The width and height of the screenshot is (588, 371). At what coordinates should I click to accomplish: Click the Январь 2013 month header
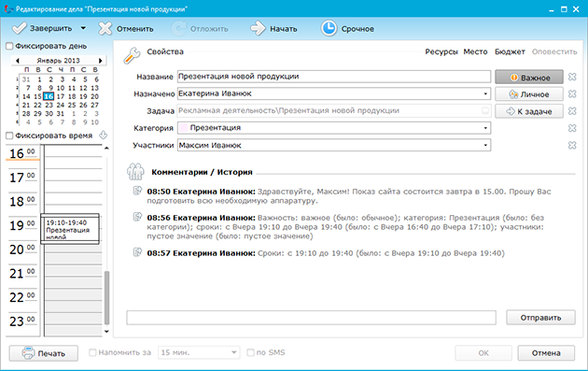pos(59,61)
